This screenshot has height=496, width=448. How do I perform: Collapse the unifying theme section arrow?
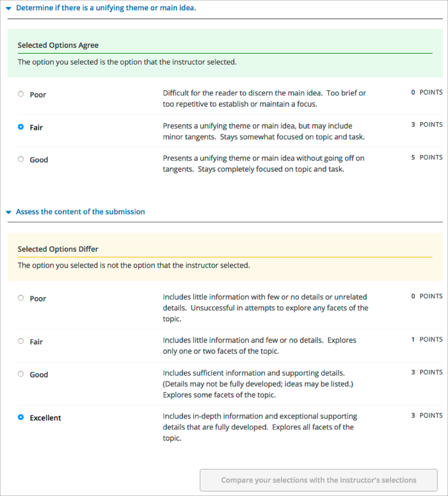[8, 8]
